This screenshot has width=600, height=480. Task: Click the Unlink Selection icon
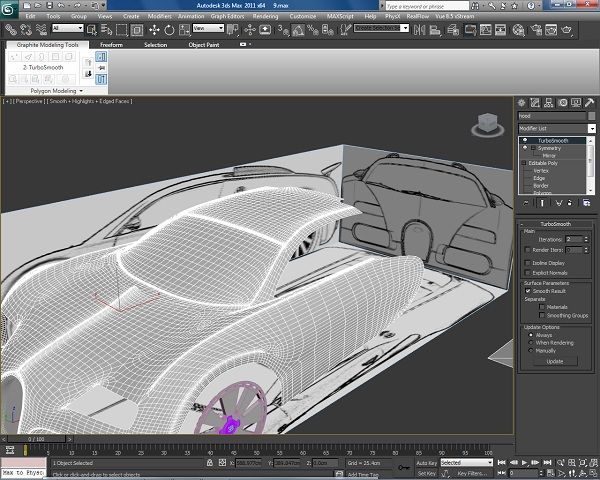click(26, 29)
